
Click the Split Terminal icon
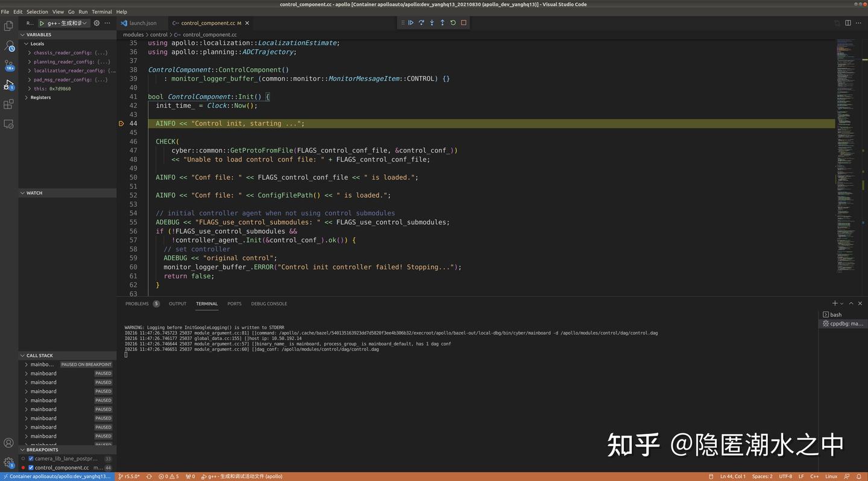841,303
